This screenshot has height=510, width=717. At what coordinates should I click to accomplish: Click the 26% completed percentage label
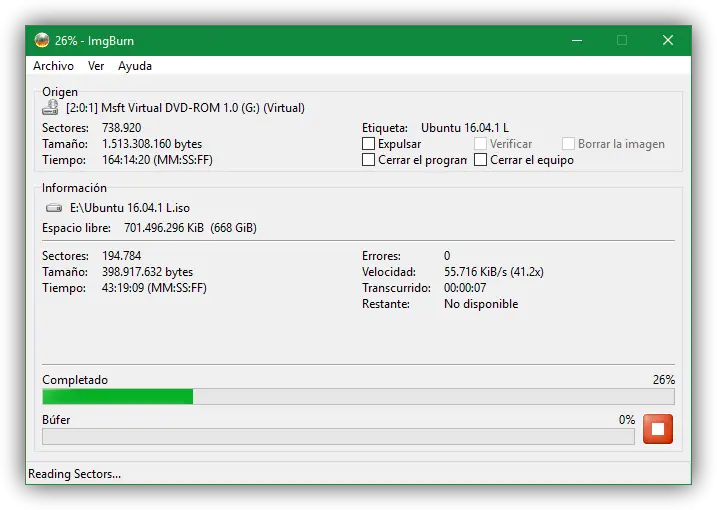[x=663, y=380]
